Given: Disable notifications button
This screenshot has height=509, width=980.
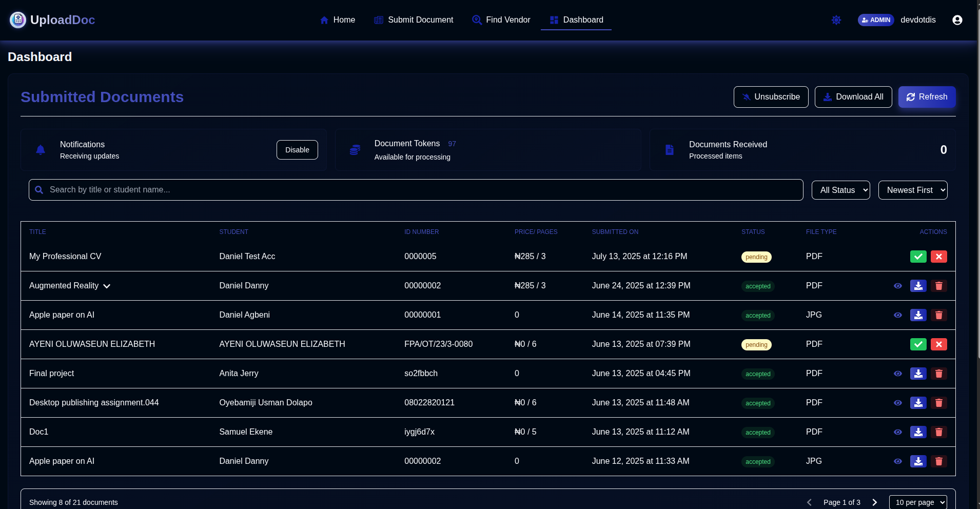Looking at the screenshot, I should pos(297,150).
